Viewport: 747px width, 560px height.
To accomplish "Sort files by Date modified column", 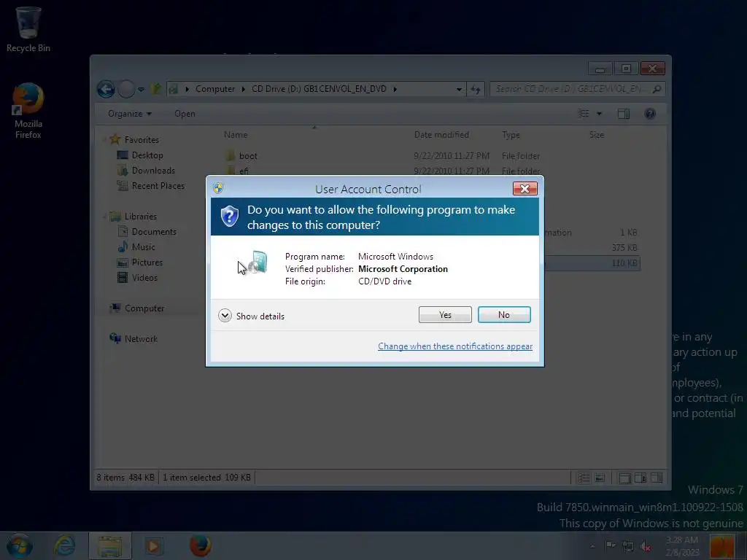I will 441,135.
